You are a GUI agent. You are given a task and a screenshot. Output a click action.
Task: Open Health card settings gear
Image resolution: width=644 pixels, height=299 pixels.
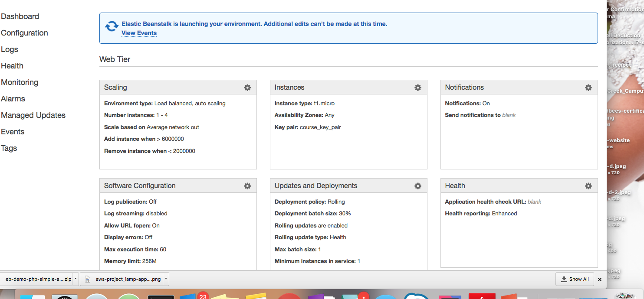588,186
